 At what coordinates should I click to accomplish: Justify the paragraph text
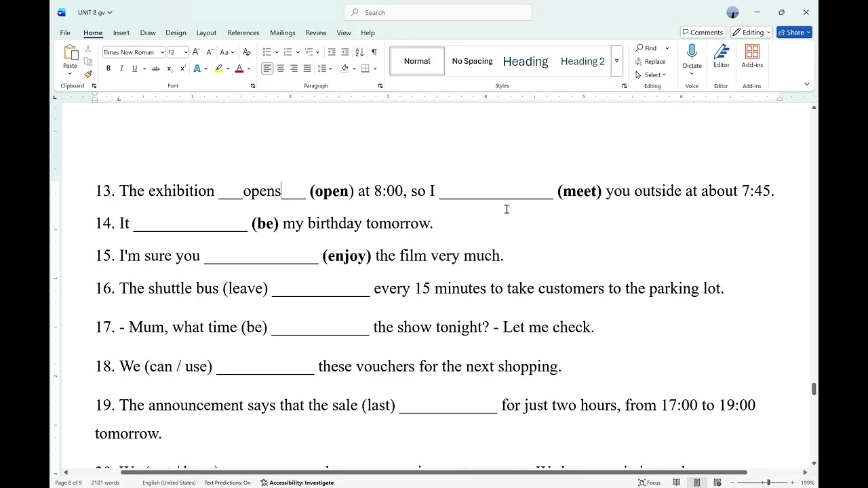click(307, 68)
